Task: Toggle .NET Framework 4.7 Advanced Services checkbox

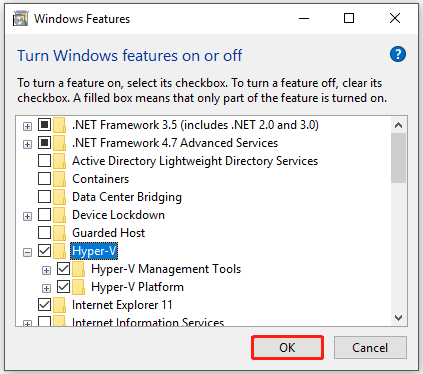Action: [44, 143]
